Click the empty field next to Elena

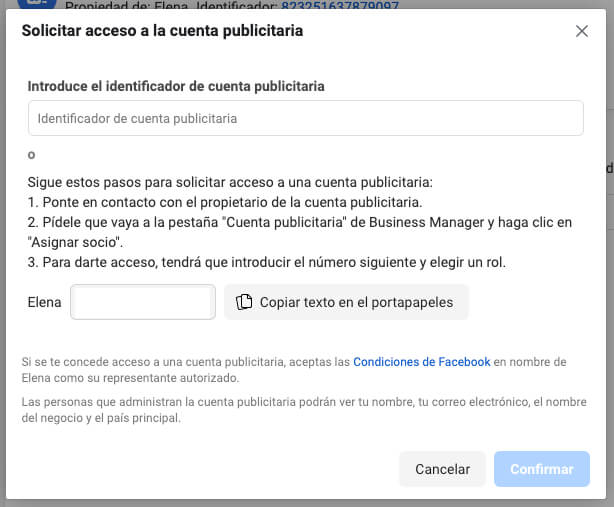(x=143, y=302)
